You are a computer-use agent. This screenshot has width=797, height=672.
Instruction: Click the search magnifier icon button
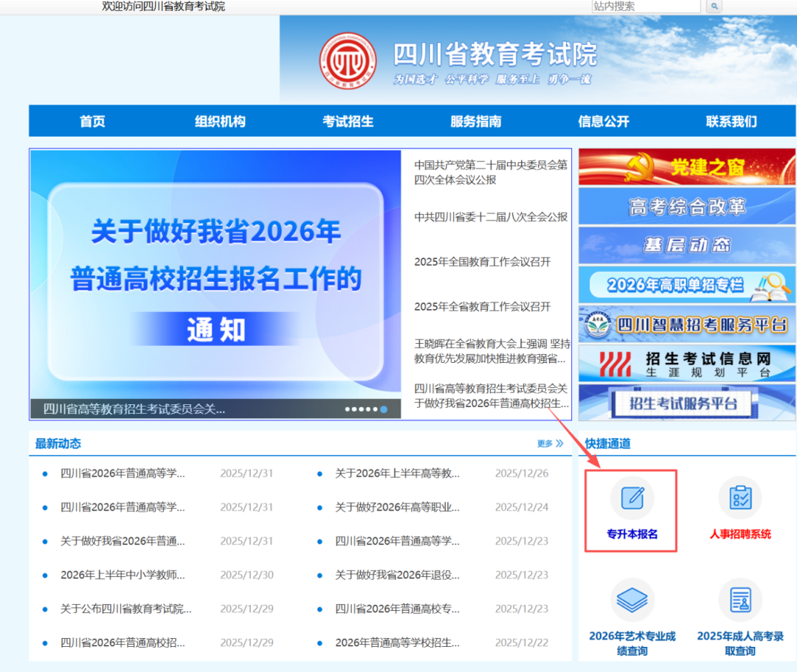point(714,7)
